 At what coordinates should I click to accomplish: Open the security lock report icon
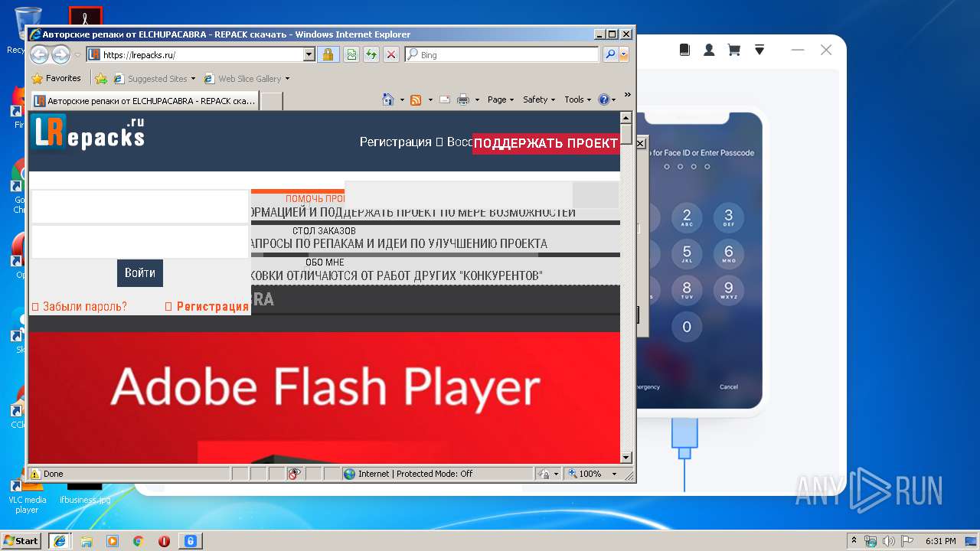coord(328,54)
